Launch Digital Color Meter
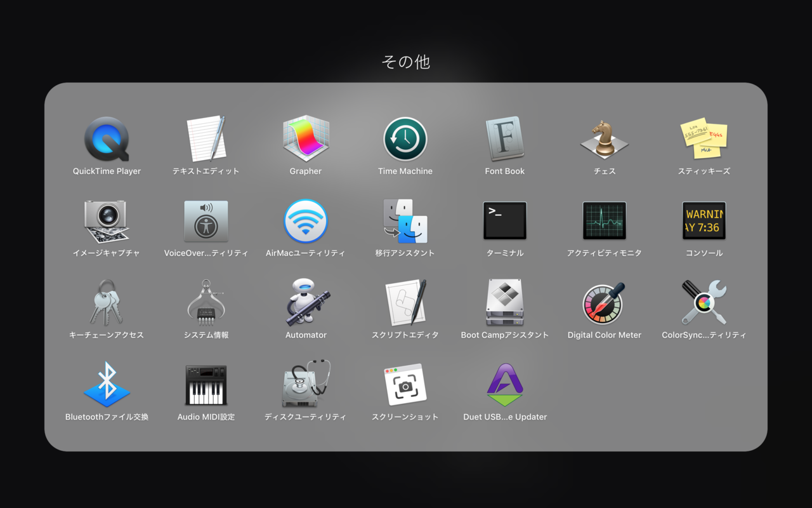This screenshot has width=812, height=508. point(605,303)
